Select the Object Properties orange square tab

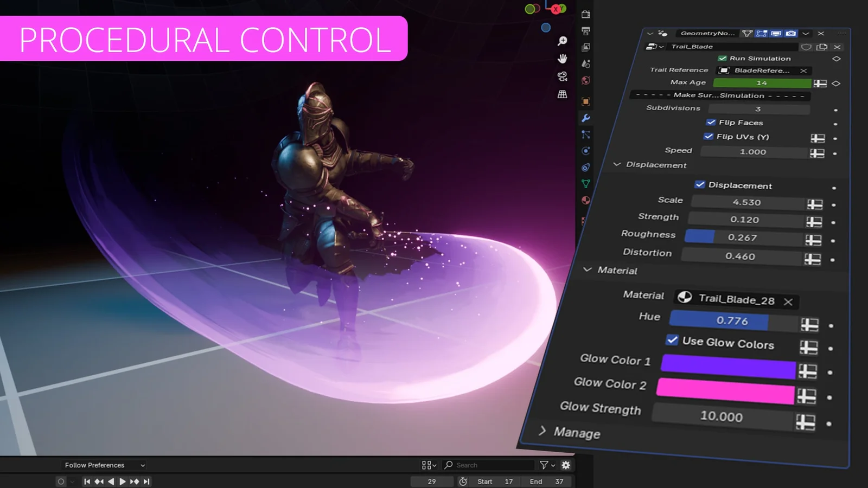coord(585,101)
